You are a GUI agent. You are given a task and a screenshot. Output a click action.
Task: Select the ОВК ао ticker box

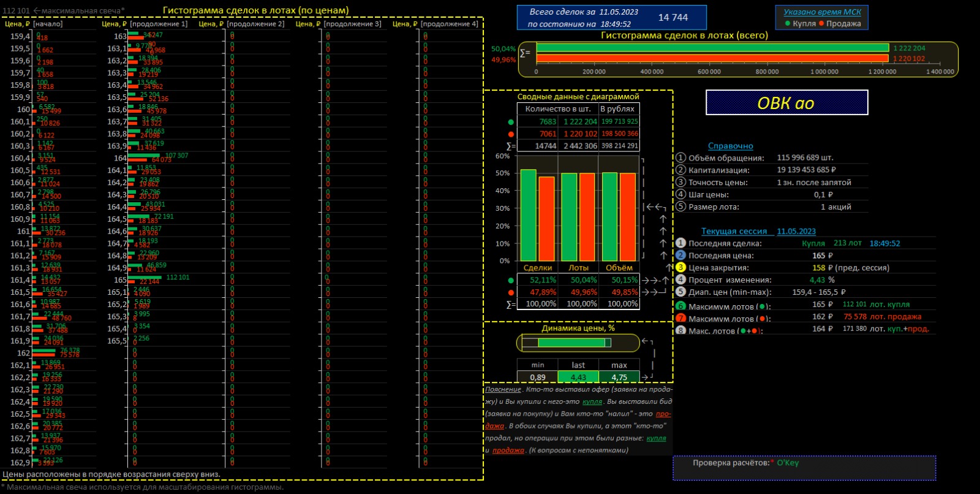point(786,102)
